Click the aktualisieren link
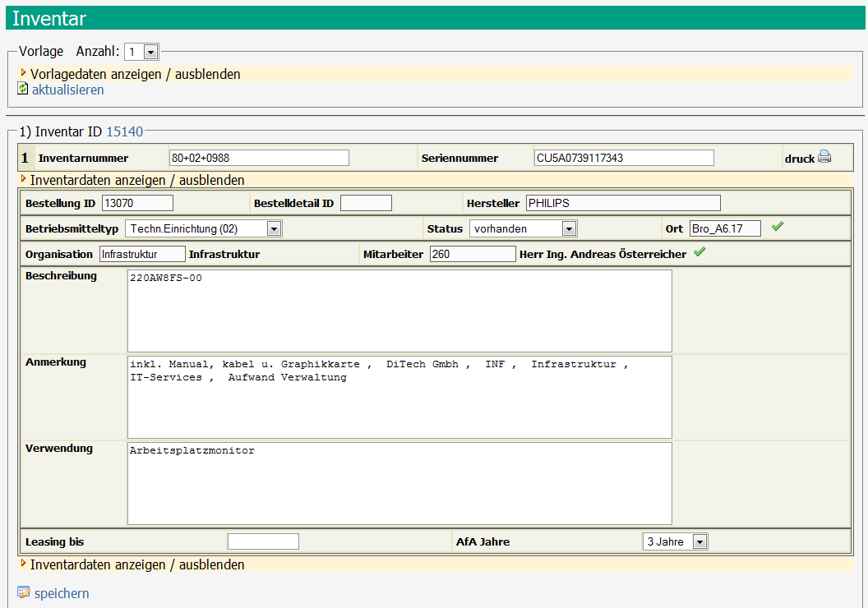Screen dimensions: 868x608 [x=67, y=90]
